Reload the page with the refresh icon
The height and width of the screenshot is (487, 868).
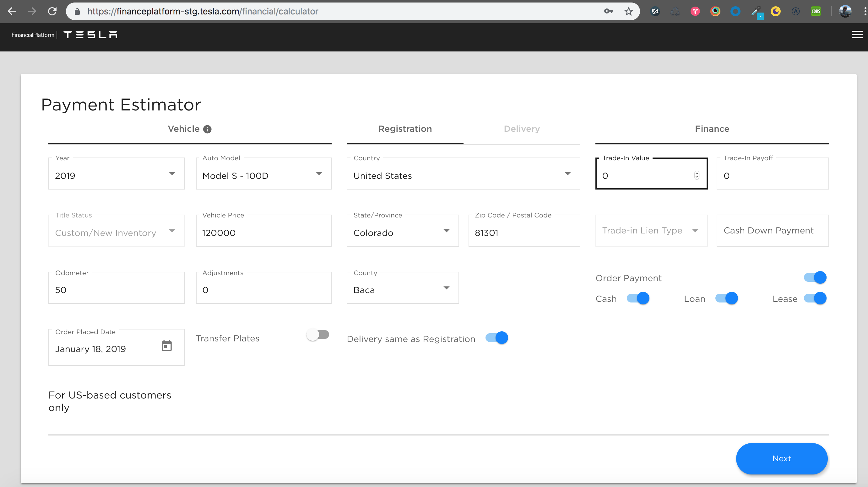coord(52,11)
